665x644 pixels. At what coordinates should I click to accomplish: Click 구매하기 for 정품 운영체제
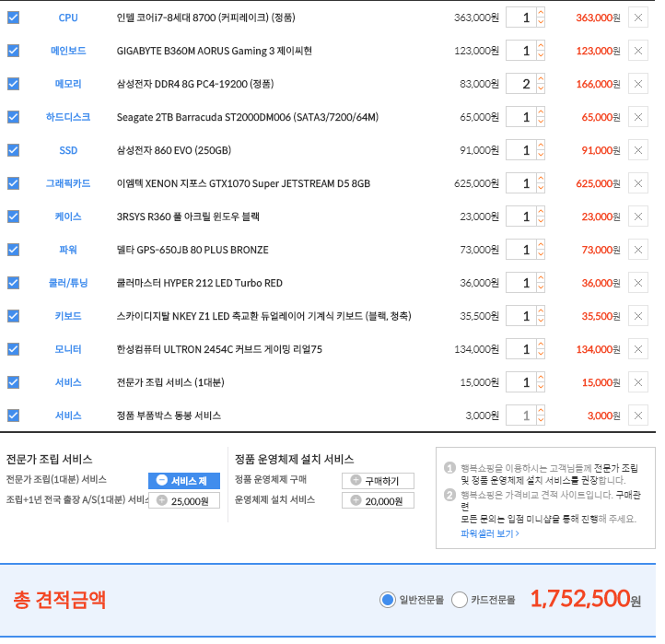pyautogui.click(x=378, y=481)
